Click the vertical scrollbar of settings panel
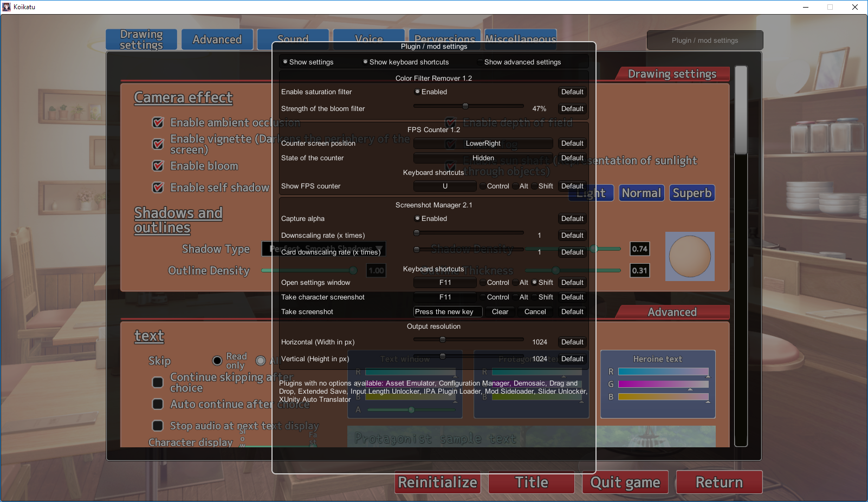Viewport: 868px width, 502px height. click(x=741, y=256)
